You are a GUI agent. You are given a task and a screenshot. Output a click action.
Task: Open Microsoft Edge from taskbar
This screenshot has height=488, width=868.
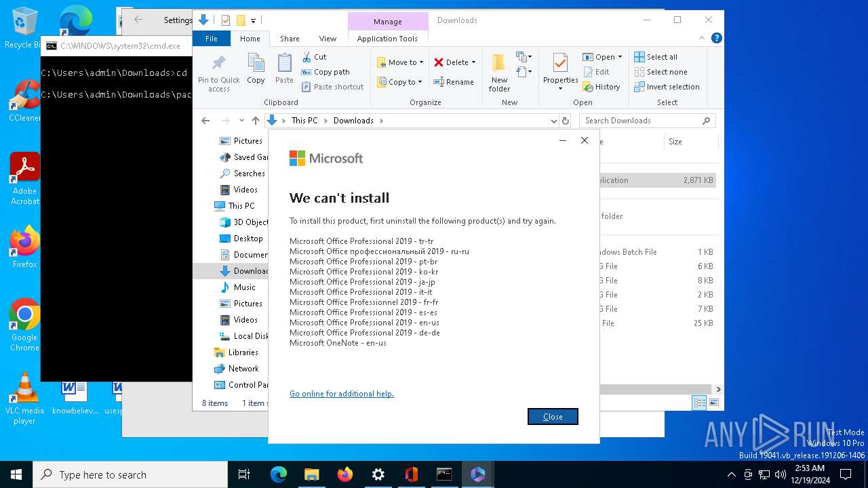click(x=279, y=474)
